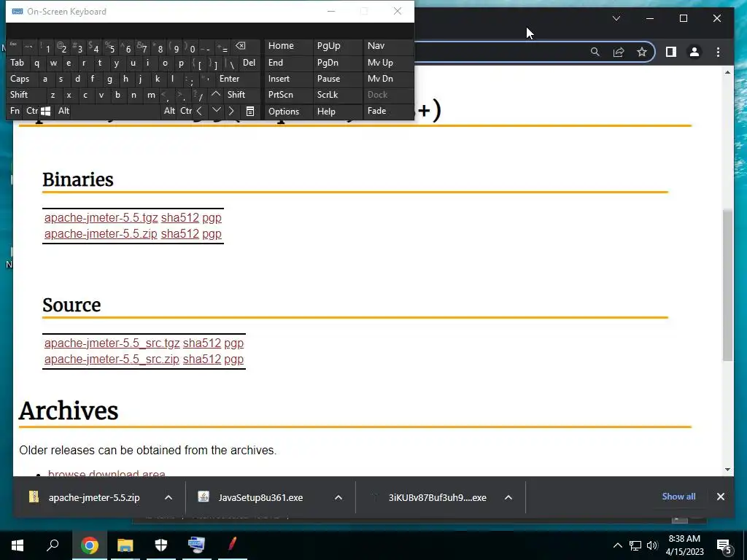Screen dimensions: 747x560
Task: Click the red feather app in taskbar
Action: tap(232, 544)
